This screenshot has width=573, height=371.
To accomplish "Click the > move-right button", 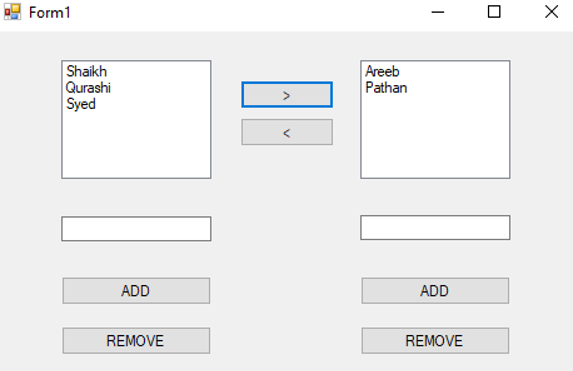I will click(x=287, y=95).
